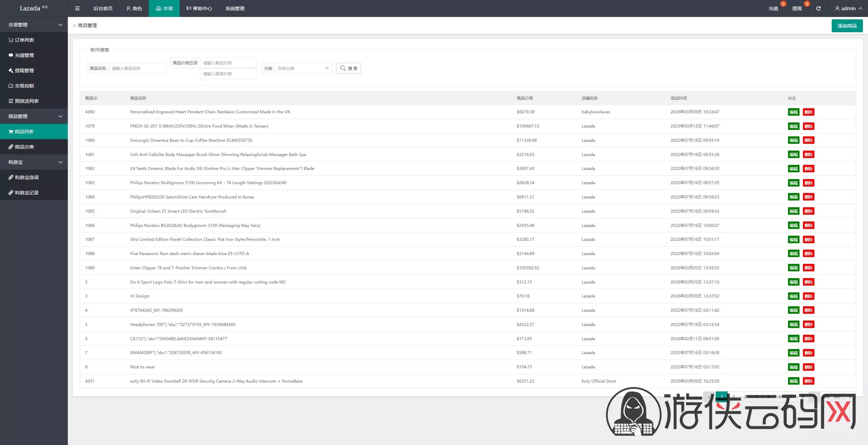Delete product 1080 DeLonghi Coffee Machine
This screenshot has width=868, height=445.
809,140
